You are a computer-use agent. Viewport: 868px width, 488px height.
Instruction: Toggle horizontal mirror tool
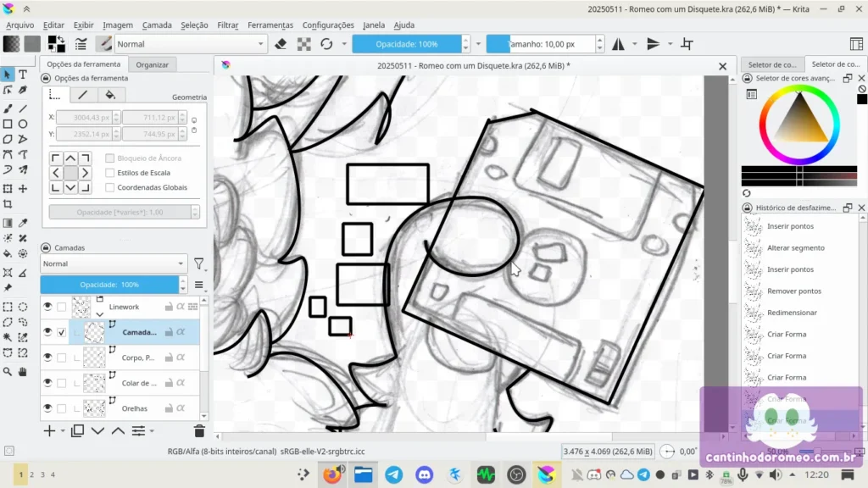click(618, 44)
